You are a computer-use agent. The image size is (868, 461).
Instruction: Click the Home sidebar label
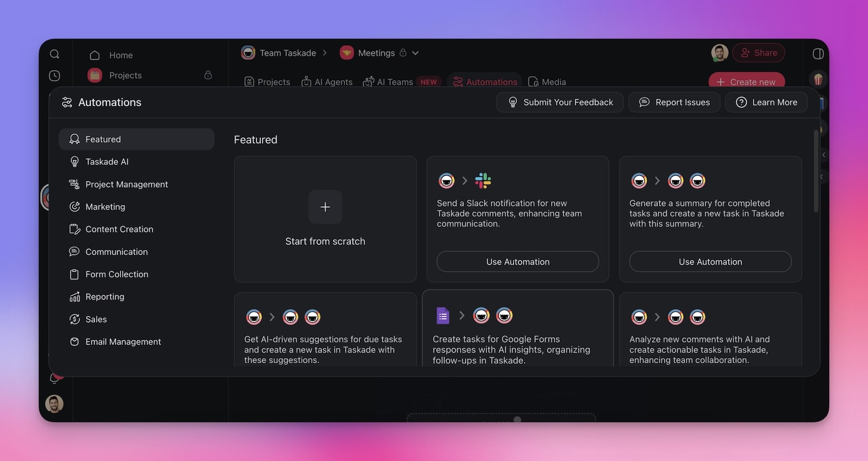point(121,55)
